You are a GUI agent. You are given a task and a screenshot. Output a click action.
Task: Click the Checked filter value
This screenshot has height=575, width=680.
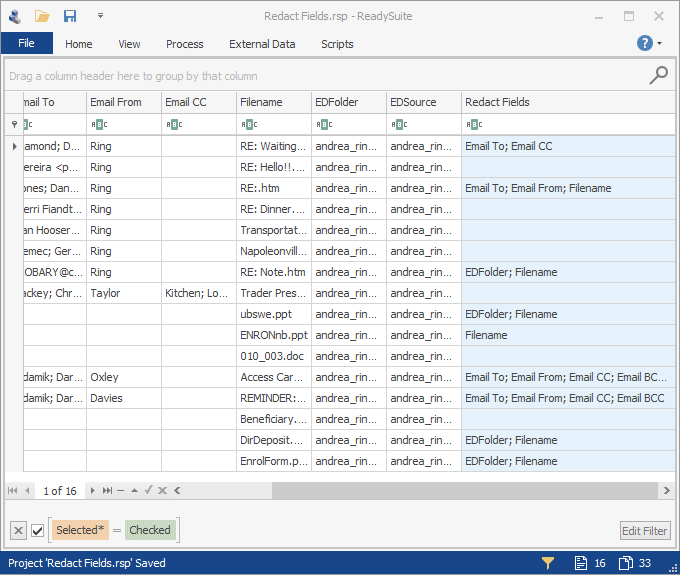pos(150,530)
